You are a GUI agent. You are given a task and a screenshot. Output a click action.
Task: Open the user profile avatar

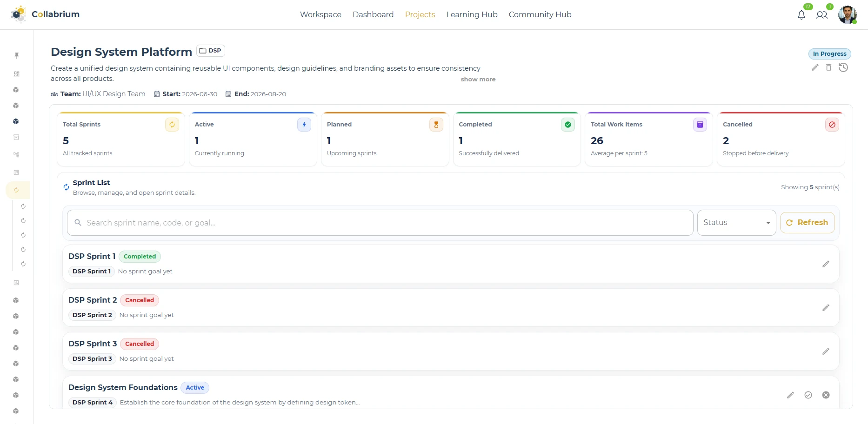[x=847, y=14]
